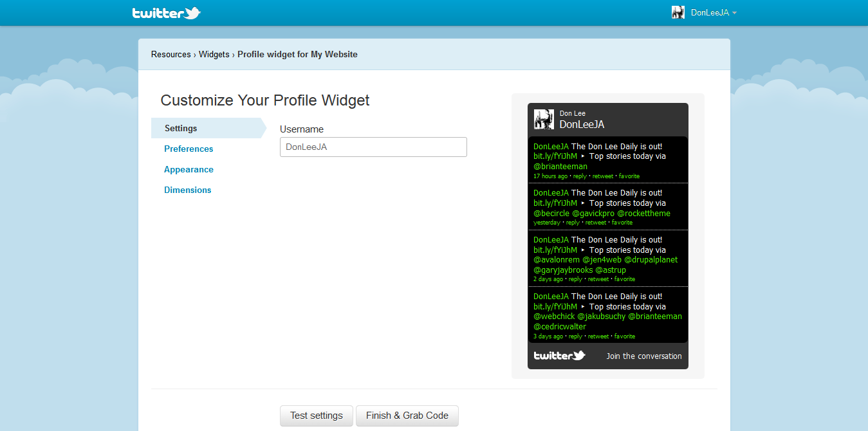
Task: Click the DonLeeJA name in the widget header
Action: [x=582, y=124]
